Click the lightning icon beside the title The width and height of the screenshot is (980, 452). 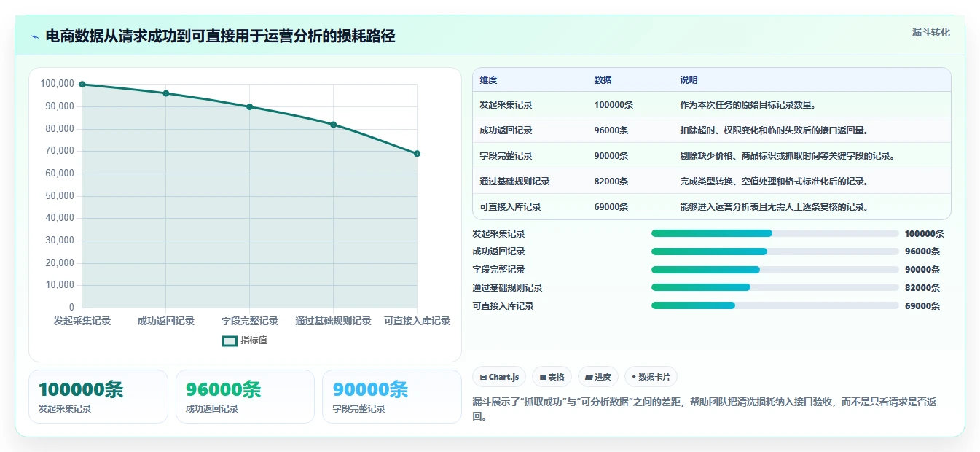[35, 36]
